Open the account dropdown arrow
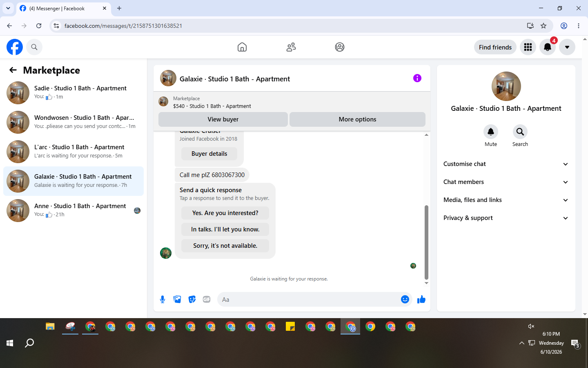The width and height of the screenshot is (588, 368). (567, 47)
